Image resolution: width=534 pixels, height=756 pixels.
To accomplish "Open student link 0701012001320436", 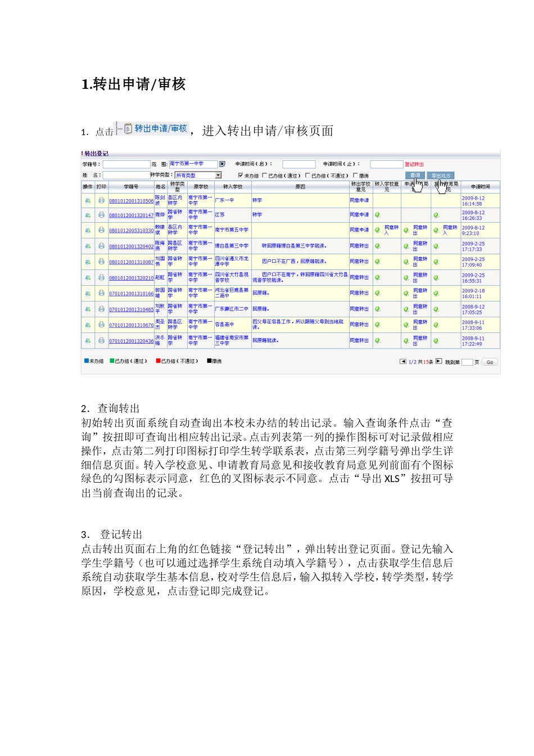I will click(131, 341).
